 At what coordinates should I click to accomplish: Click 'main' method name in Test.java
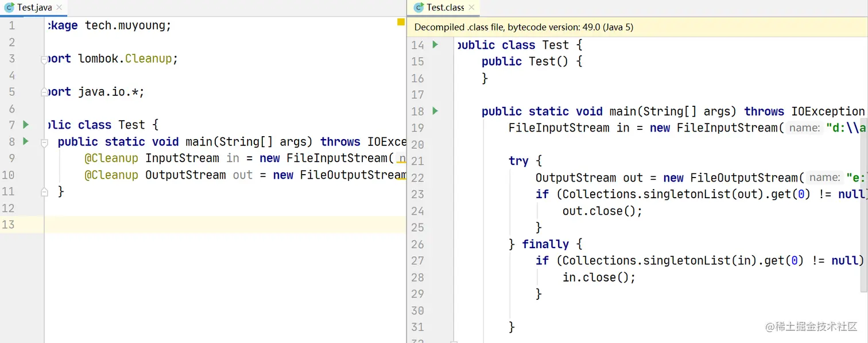click(x=199, y=141)
